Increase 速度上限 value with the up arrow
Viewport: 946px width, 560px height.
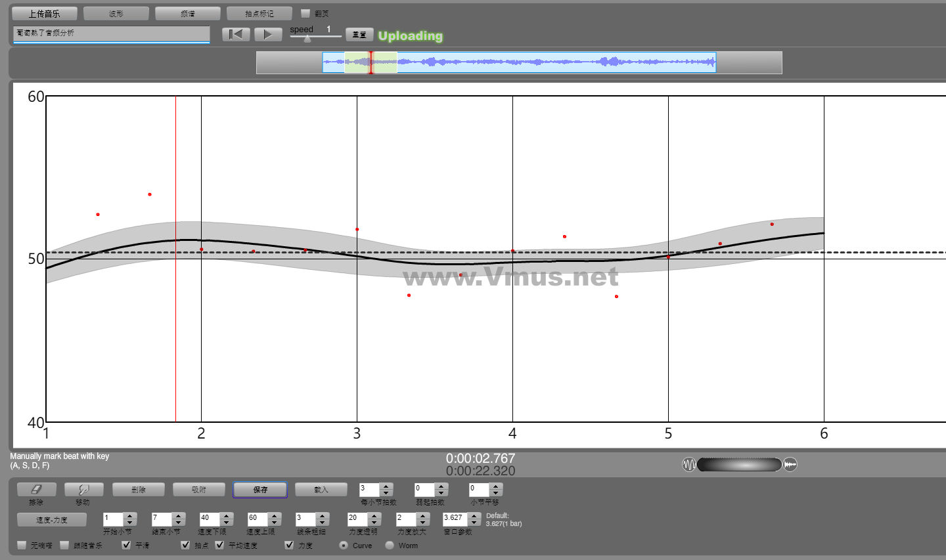[x=274, y=515]
